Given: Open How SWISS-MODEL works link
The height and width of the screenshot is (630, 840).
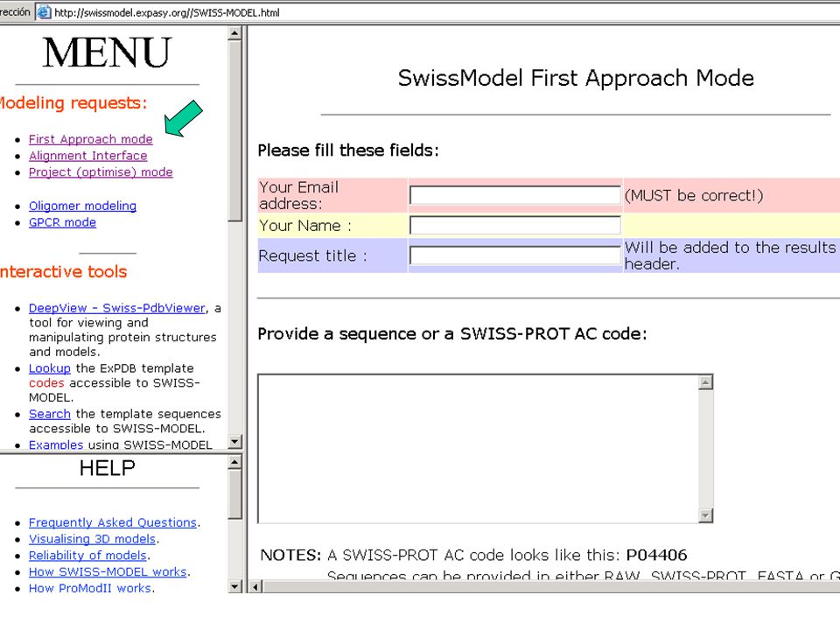Looking at the screenshot, I should click(x=108, y=572).
